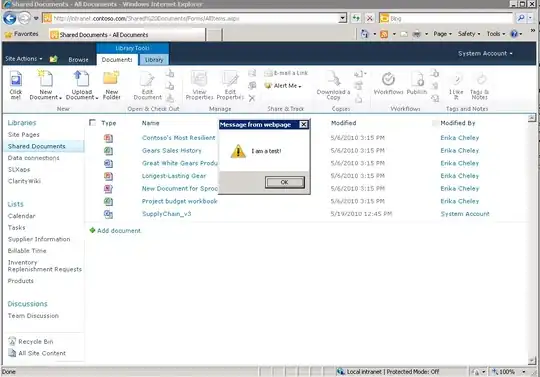
Task: Open Clarity Wiki library link
Action: coord(24,181)
